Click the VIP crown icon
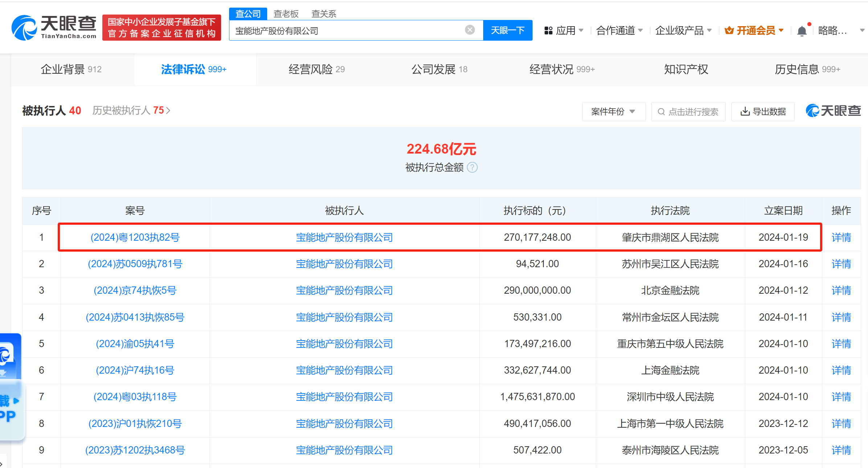 tap(729, 30)
